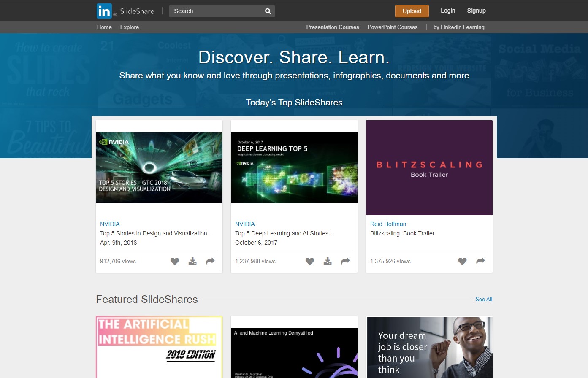Click the Upload button
The height and width of the screenshot is (378, 588).
412,11
